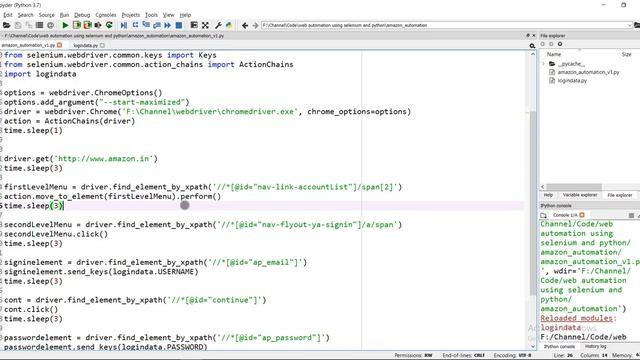The width and height of the screenshot is (640, 360).
Task: Open amazon_automation_v1.py in file explorer
Action: [588, 72]
